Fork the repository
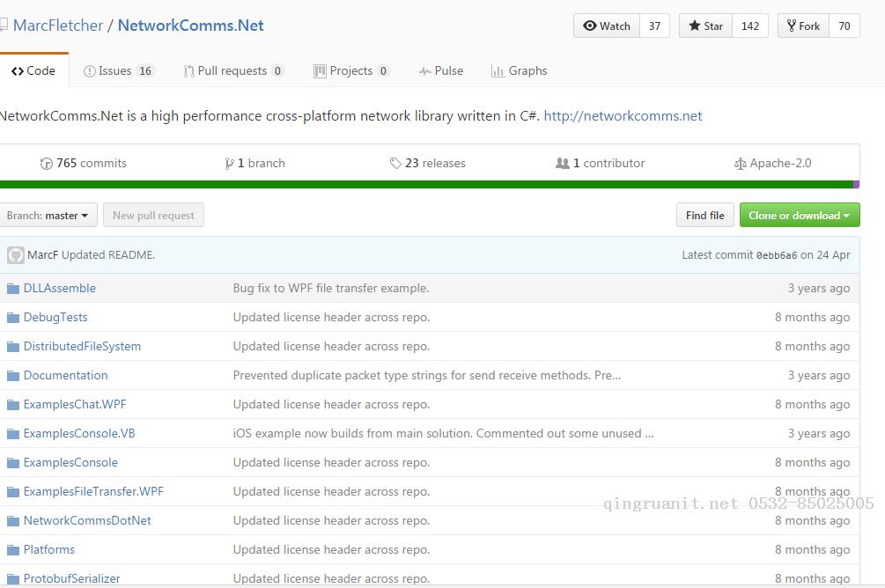 coord(803,26)
